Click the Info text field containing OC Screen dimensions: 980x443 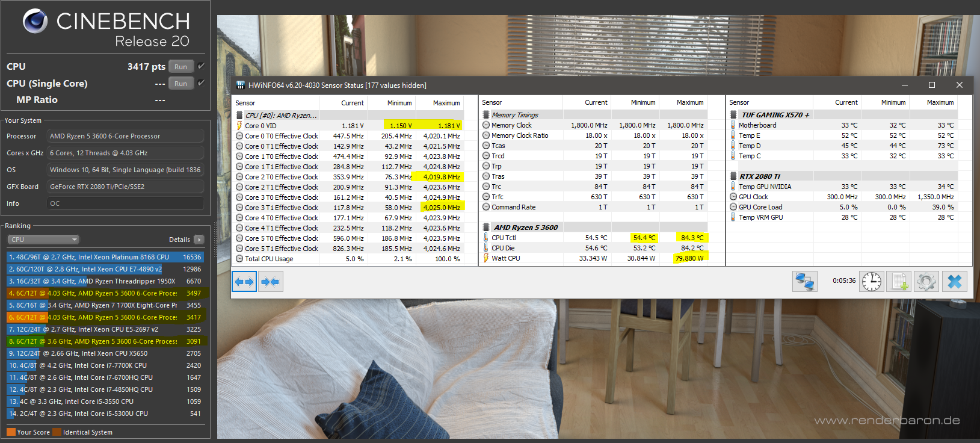(125, 203)
